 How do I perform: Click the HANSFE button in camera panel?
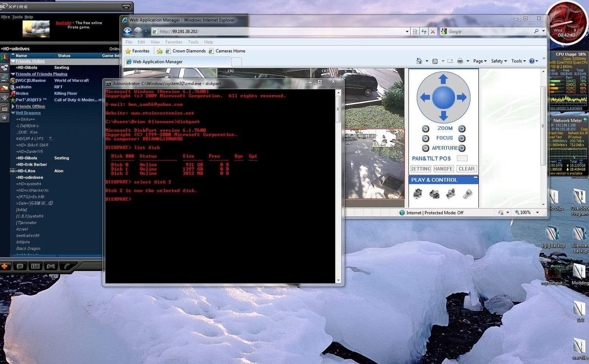tap(443, 169)
